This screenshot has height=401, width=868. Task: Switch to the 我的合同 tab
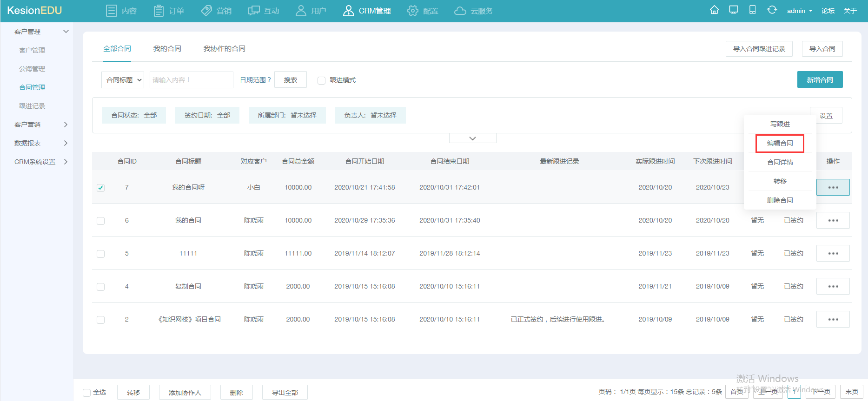click(x=167, y=49)
